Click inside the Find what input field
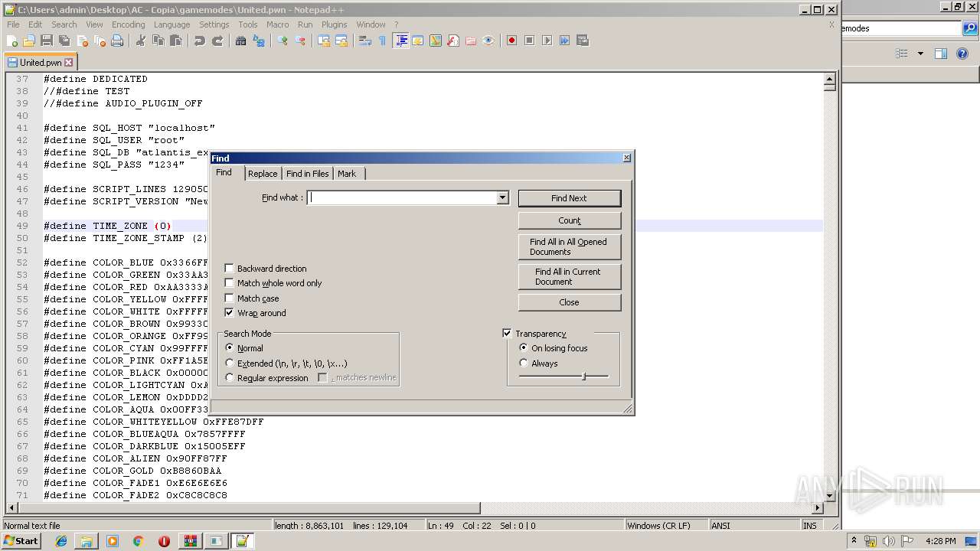The height and width of the screenshot is (551, 980). 402,197
